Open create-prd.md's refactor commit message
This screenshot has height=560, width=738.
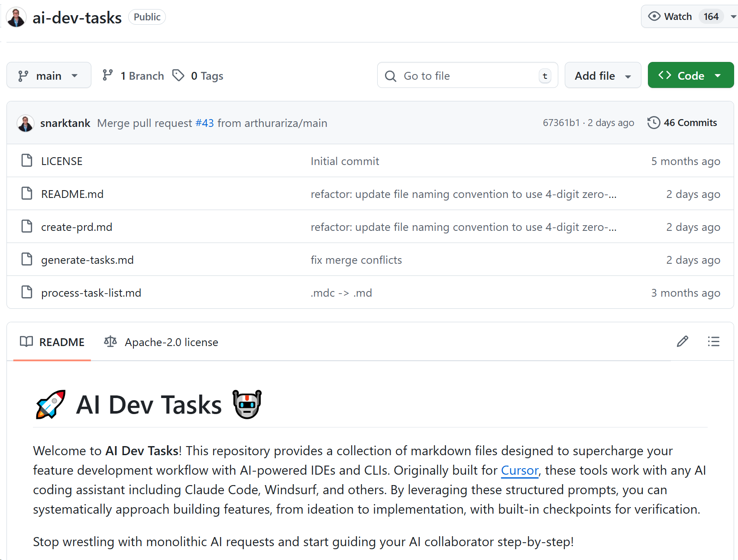click(463, 227)
